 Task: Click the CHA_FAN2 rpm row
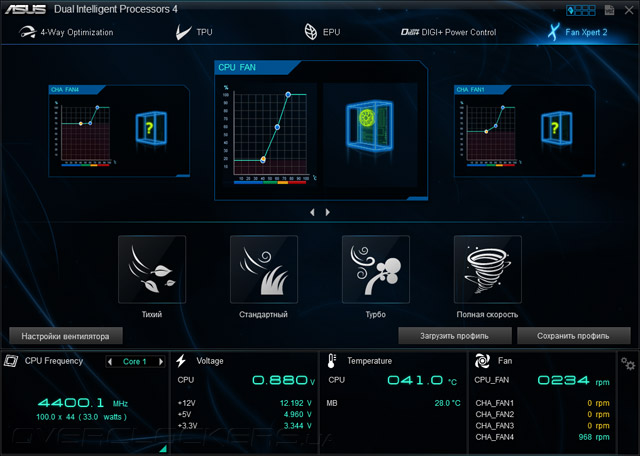pyautogui.click(x=542, y=414)
